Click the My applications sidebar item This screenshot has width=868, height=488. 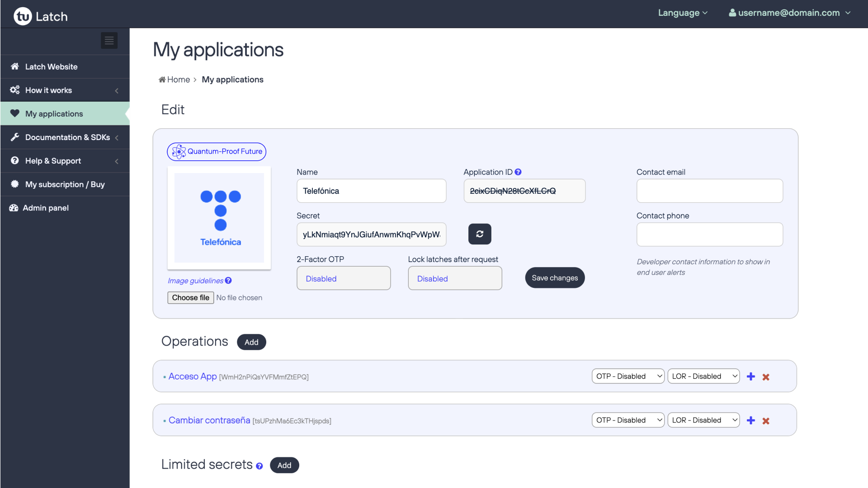click(x=54, y=113)
